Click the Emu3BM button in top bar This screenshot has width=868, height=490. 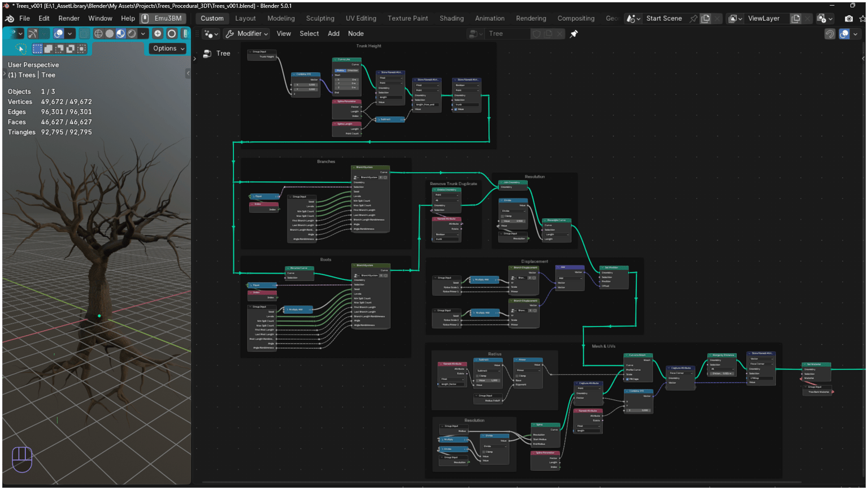(x=163, y=19)
